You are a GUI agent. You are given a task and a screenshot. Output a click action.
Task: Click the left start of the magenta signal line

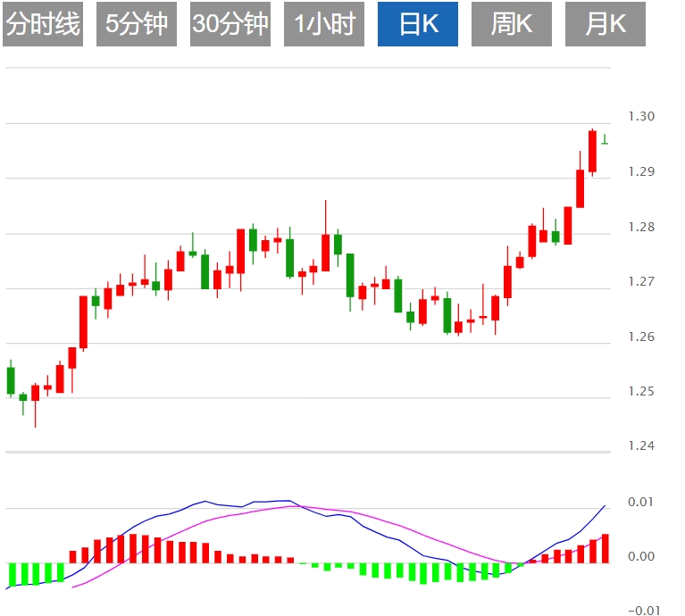pos(73,587)
